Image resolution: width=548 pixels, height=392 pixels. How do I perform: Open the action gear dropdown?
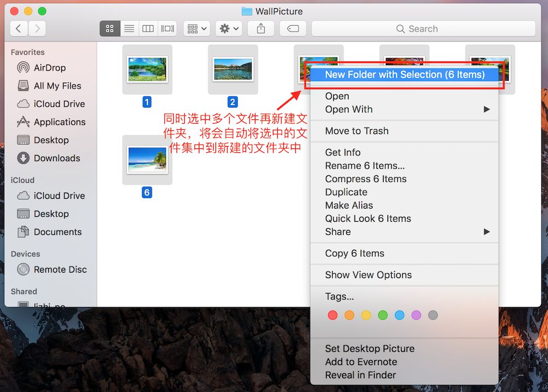(229, 28)
